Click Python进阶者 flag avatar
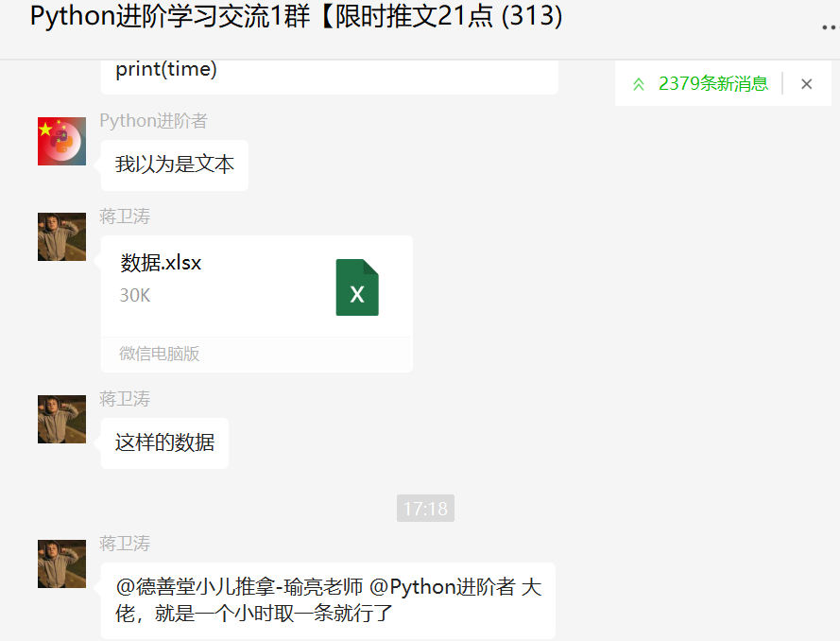The image size is (840, 641). 61,141
